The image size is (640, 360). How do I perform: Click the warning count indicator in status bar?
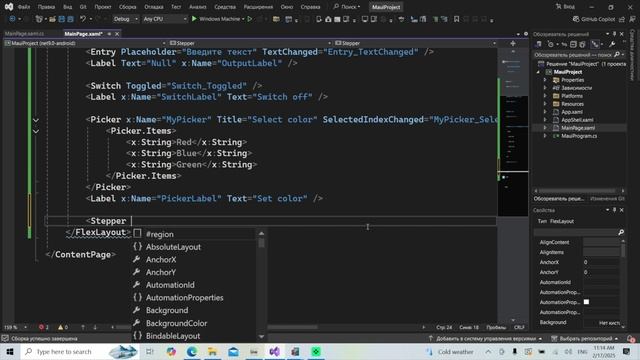(x=63, y=327)
